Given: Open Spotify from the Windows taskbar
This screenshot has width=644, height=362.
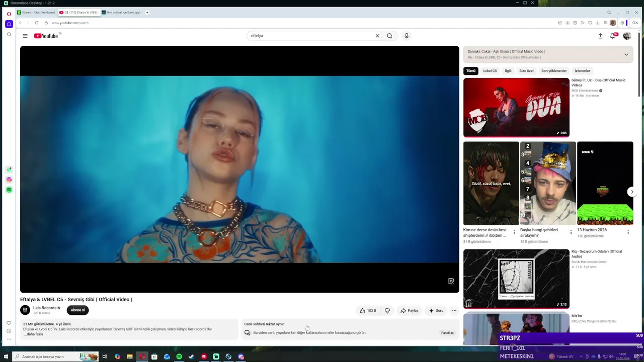Looking at the screenshot, I should [179, 356].
